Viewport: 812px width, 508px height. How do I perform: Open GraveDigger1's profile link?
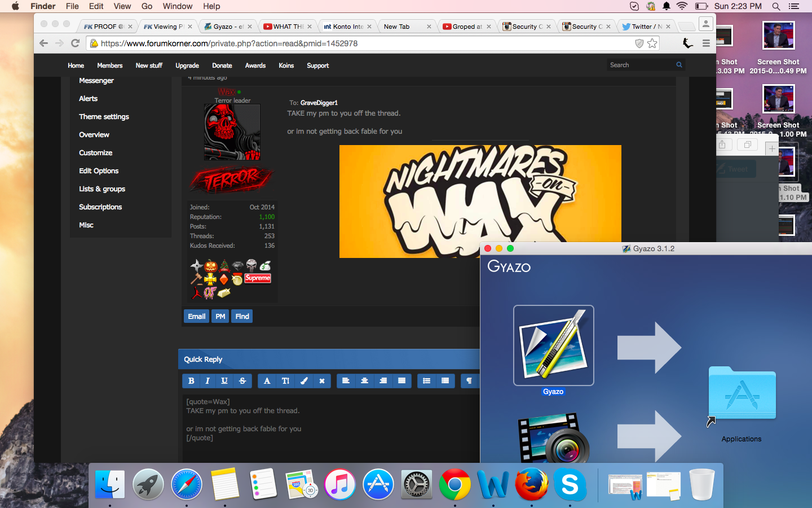coord(319,103)
